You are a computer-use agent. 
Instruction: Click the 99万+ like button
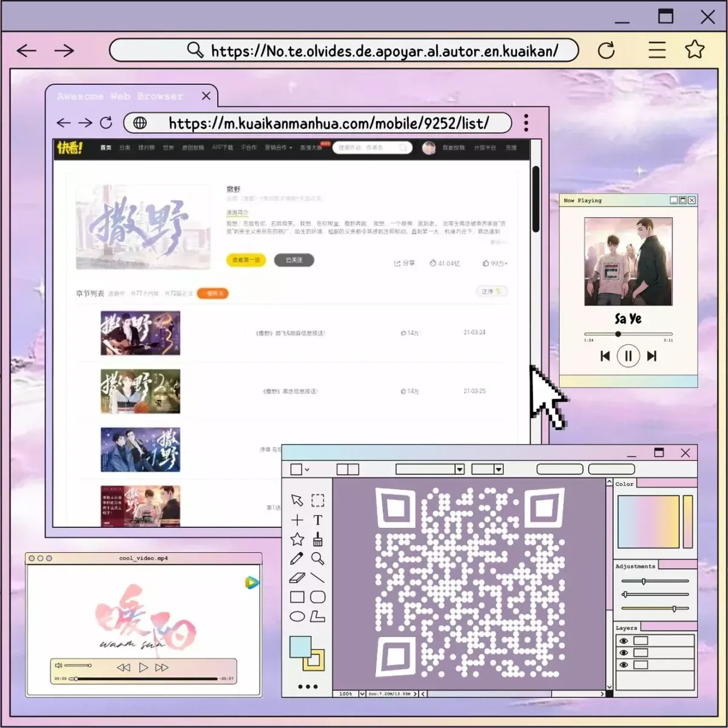pos(495,263)
